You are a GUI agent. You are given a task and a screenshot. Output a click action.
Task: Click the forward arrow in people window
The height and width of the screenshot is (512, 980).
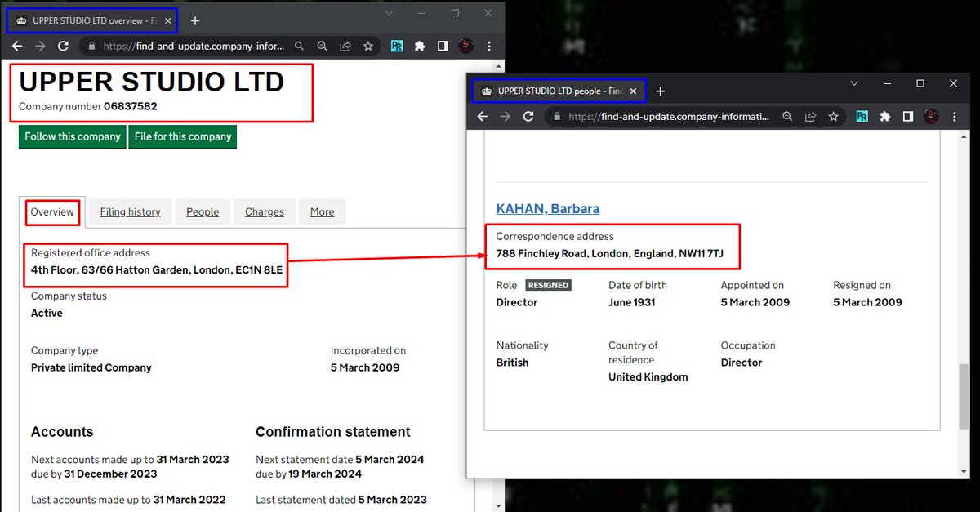click(506, 117)
